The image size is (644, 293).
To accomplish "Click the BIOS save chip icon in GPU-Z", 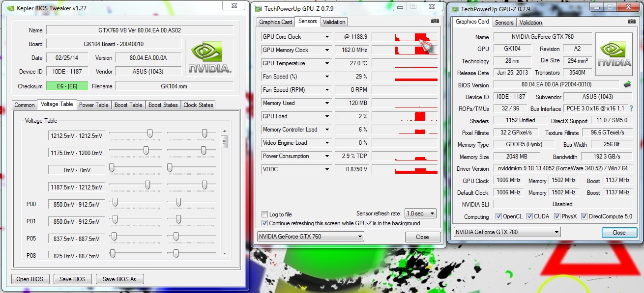I will click(x=627, y=84).
